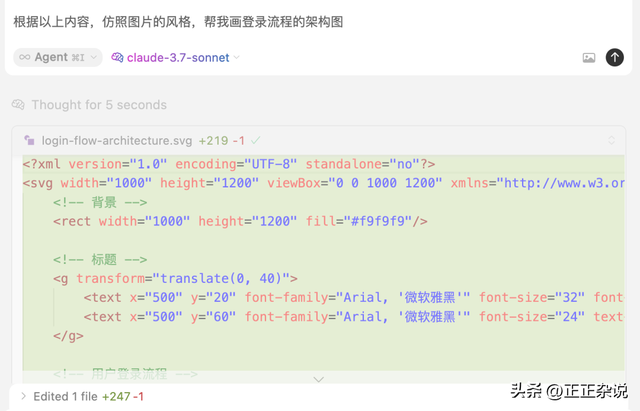
Task: Click the infinity icon in Agent pill
Action: click(24, 57)
